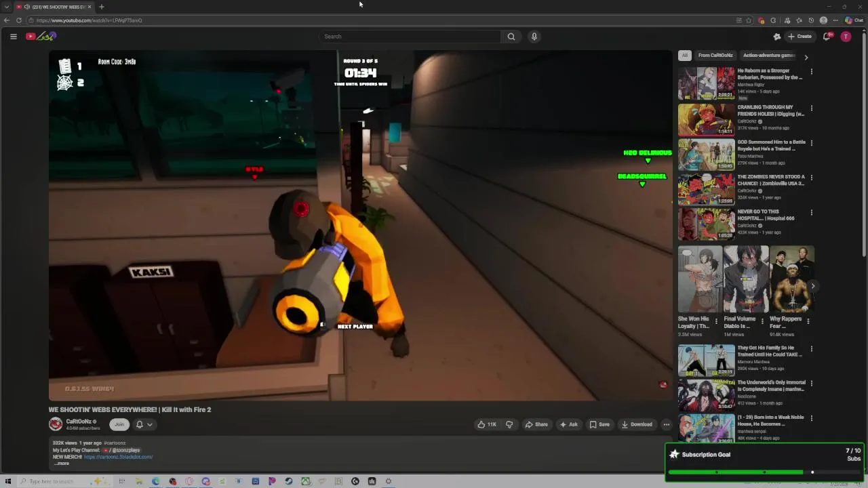The image size is (868, 488).
Task: Open more actions ellipsis under video
Action: pos(666,424)
